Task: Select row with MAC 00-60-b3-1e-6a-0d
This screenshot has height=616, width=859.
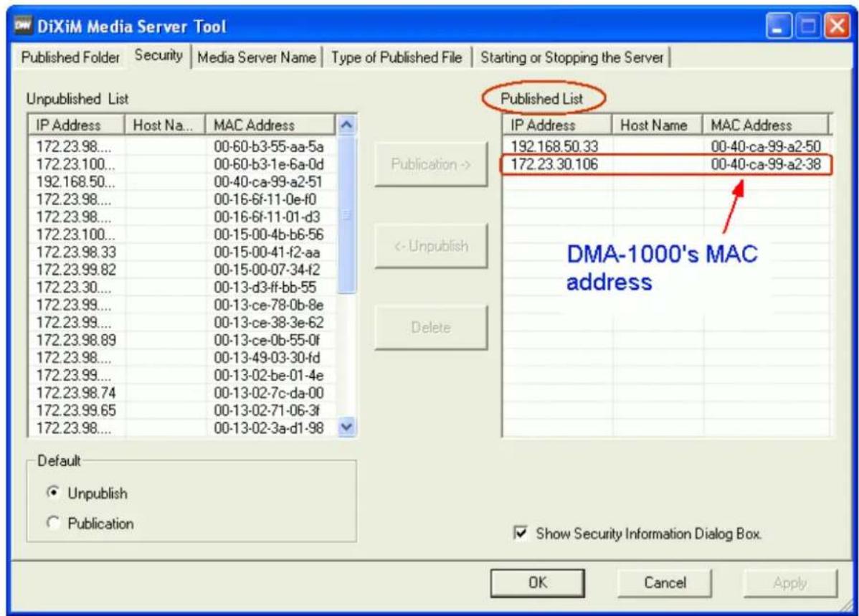Action: click(x=182, y=164)
